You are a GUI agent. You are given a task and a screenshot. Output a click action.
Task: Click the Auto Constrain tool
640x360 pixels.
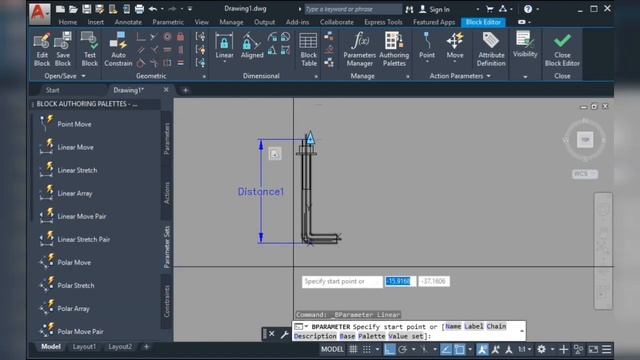coord(118,49)
